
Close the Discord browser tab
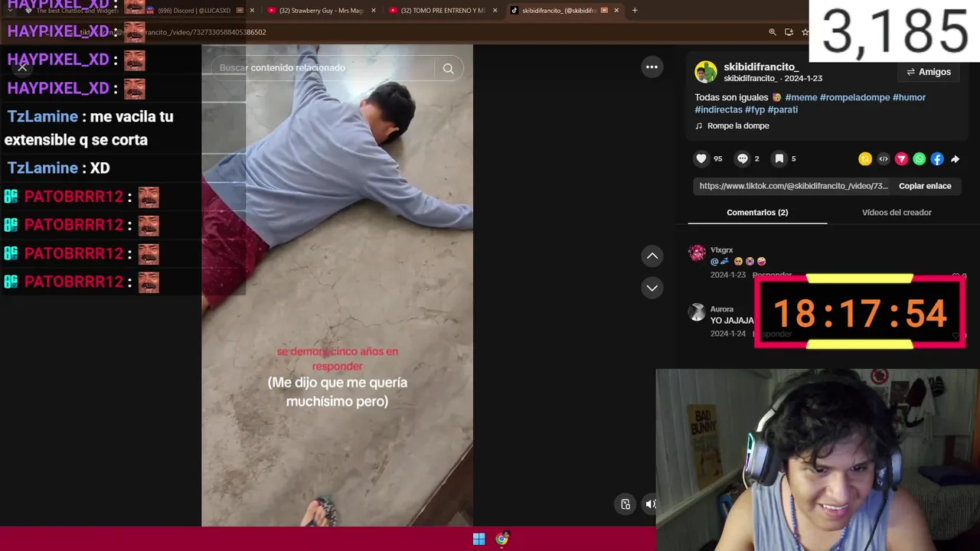point(252,11)
